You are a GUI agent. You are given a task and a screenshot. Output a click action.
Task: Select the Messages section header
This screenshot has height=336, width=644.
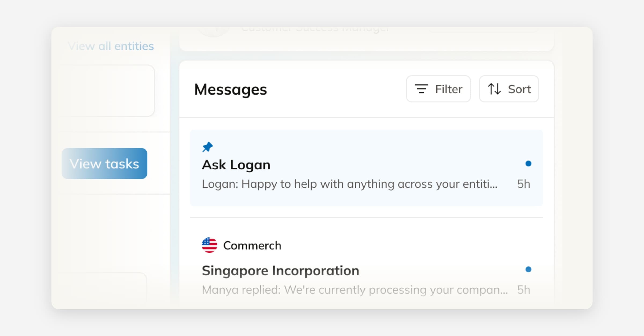[x=230, y=90]
